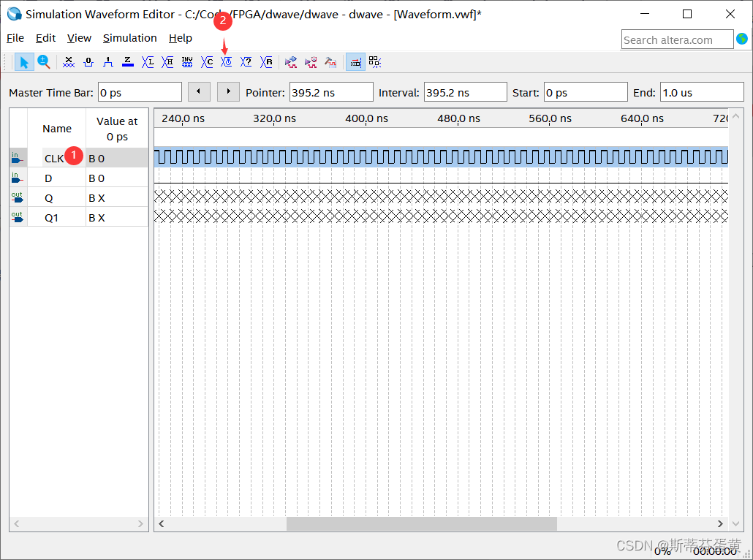Select the arrow Selection tool
753x560 pixels.
coord(24,62)
